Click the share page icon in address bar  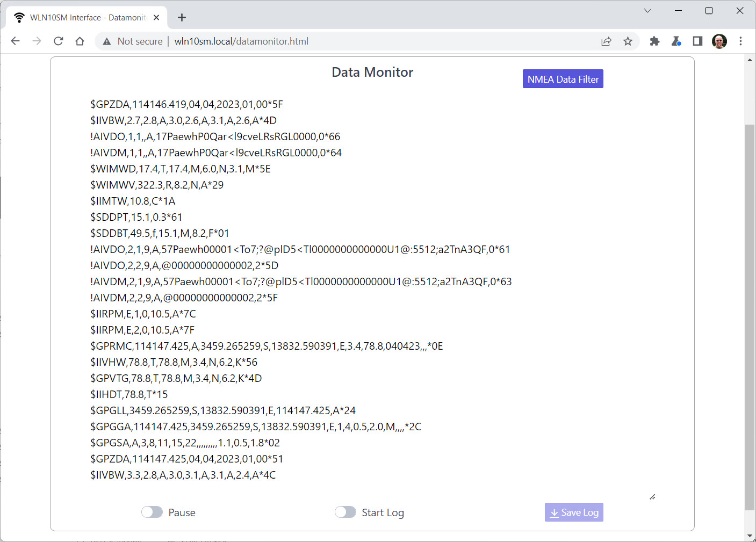tap(606, 41)
